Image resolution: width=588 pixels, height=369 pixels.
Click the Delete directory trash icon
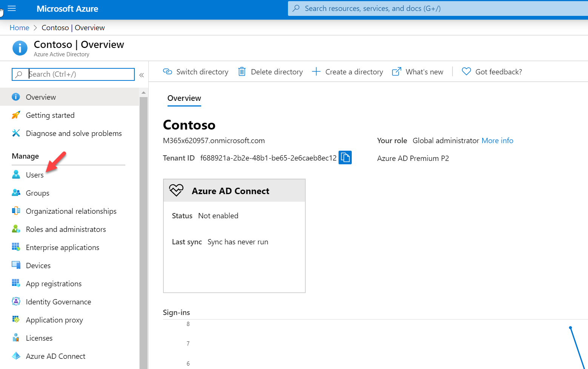coord(242,71)
